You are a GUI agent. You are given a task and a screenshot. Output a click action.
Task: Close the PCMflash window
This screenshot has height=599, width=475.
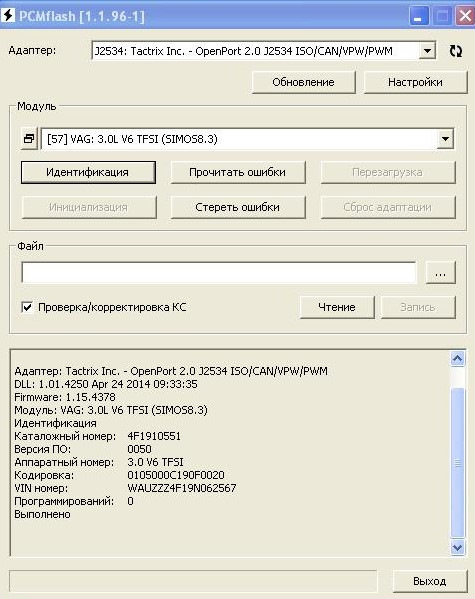pyautogui.click(x=465, y=16)
